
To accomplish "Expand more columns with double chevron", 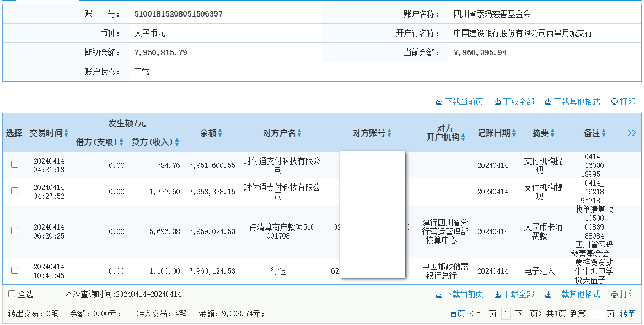I will click(632, 133).
